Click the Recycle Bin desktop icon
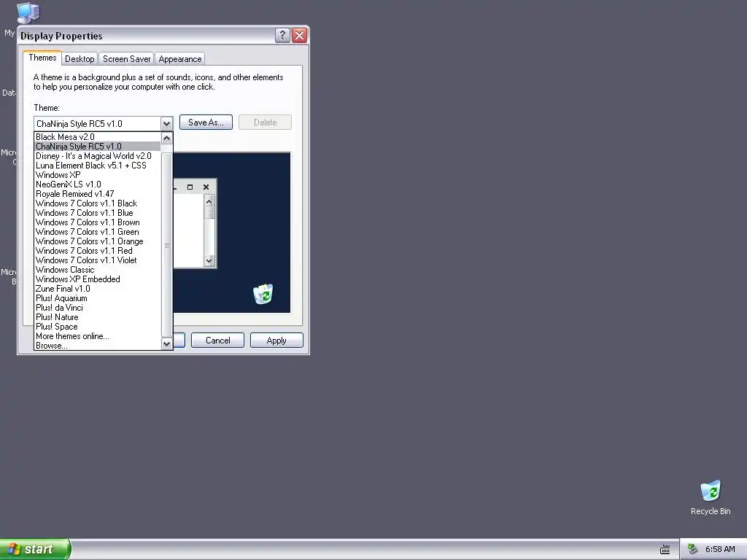747x560 pixels. click(x=711, y=497)
